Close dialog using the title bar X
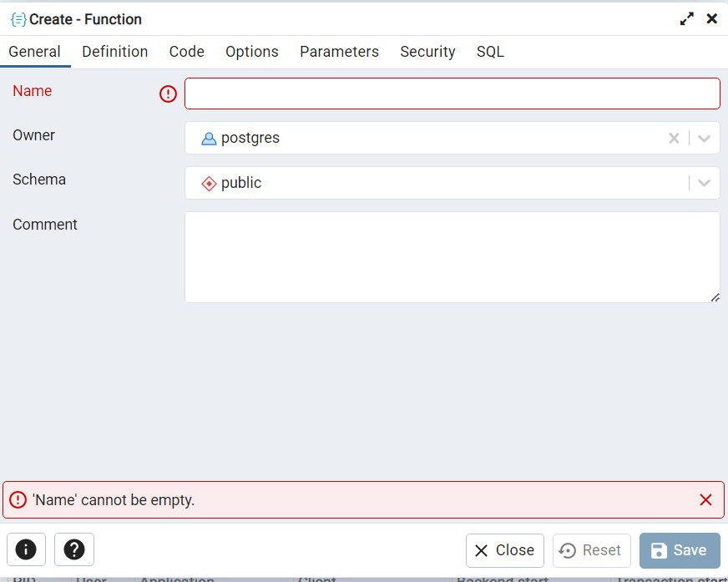This screenshot has height=582, width=728. pos(712,18)
